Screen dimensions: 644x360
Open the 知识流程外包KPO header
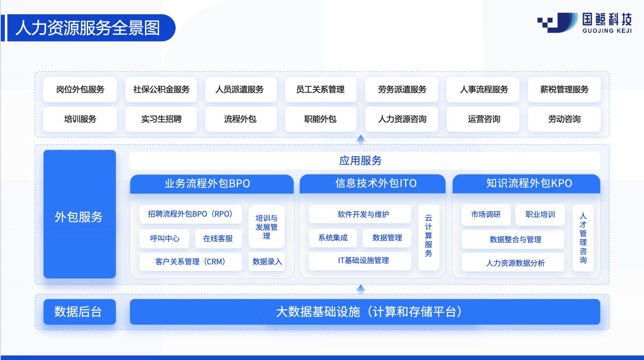point(526,184)
